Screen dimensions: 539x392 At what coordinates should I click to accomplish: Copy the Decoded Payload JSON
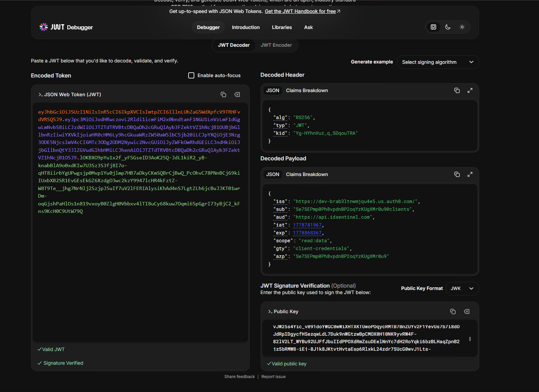457,174
